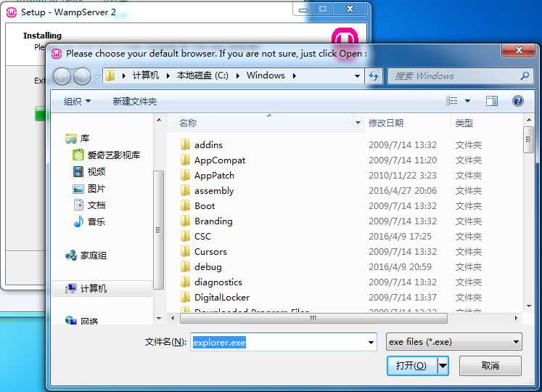Screen dimensions: 542x392
Task: Click the file list horizontal scrollbar
Action: coord(313,318)
